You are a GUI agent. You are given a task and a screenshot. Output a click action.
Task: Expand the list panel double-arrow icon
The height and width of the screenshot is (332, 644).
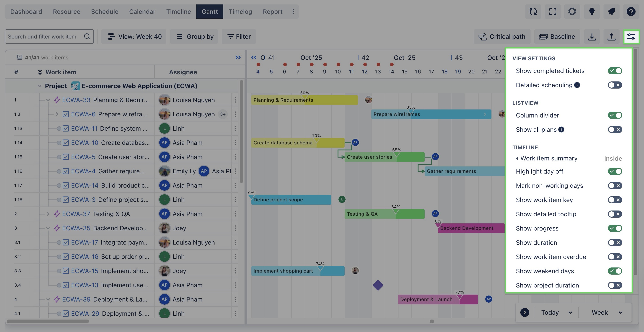(238, 58)
